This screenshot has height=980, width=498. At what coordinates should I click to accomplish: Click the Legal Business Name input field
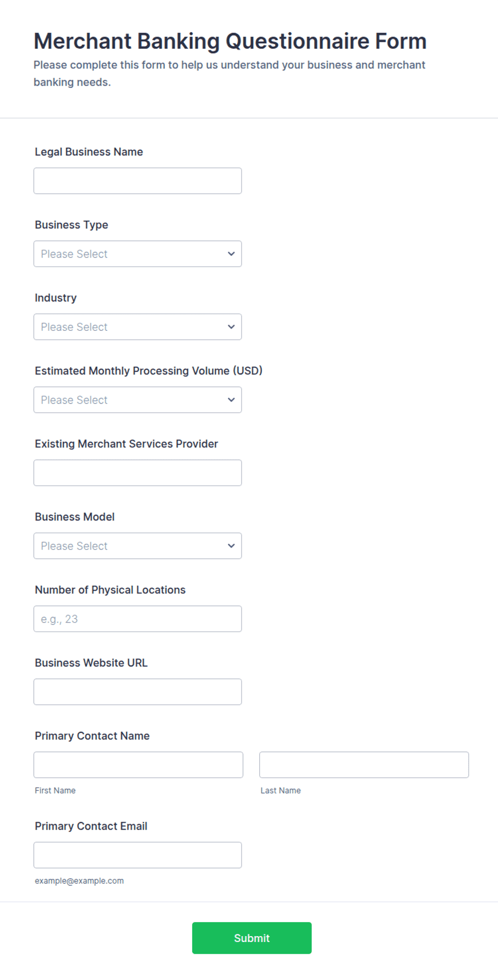[138, 181]
